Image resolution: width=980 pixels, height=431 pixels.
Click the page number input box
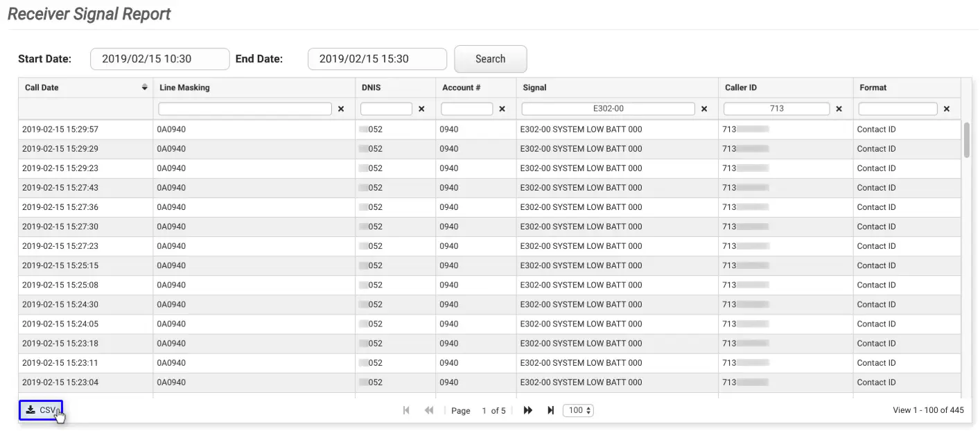pyautogui.click(x=486, y=410)
